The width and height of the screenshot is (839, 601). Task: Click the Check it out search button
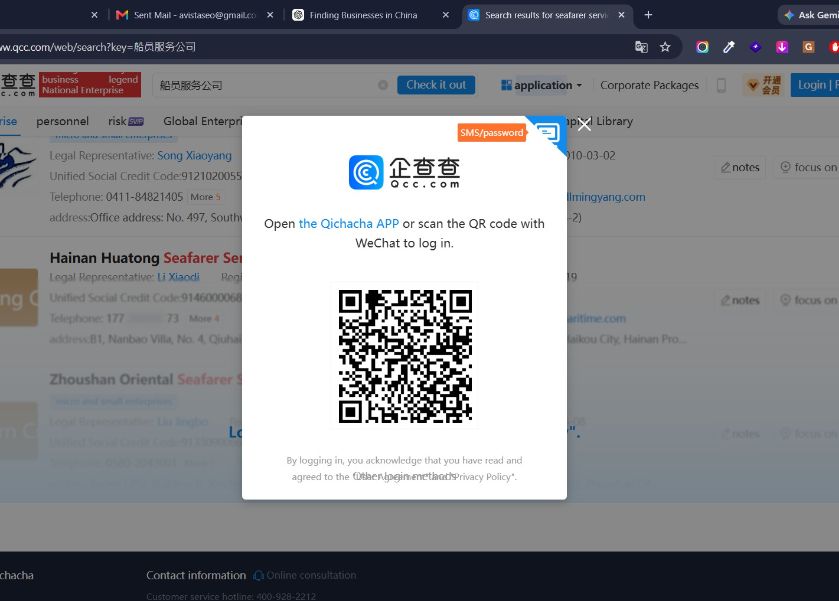(x=436, y=85)
